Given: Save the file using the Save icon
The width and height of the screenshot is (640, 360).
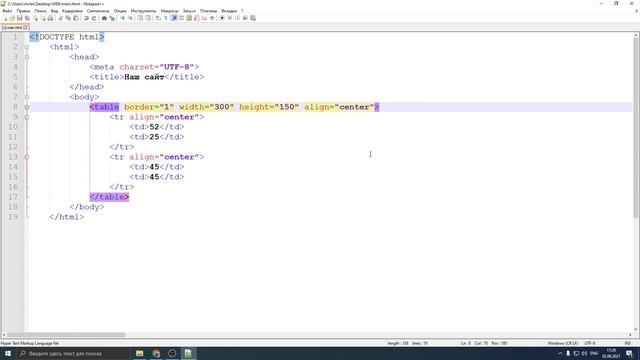Looking at the screenshot, I should click(20, 18).
